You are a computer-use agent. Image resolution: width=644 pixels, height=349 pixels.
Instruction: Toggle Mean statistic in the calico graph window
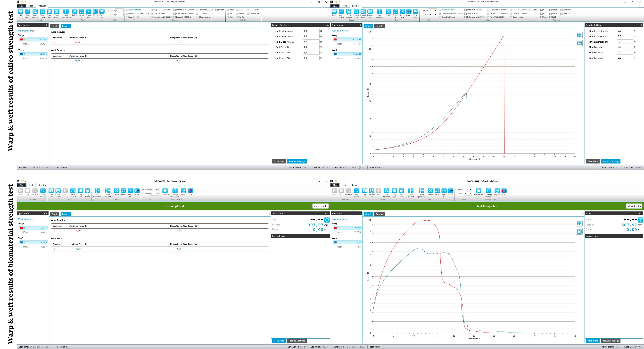coord(542,10)
